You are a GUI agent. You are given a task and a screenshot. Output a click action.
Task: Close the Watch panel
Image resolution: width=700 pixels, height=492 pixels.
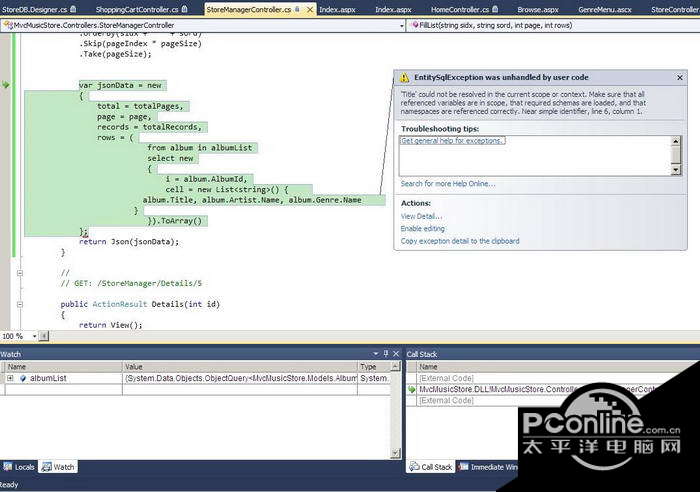397,354
